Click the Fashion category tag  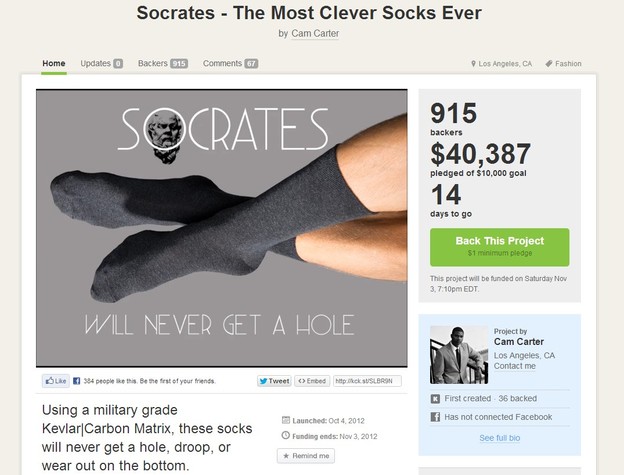(x=564, y=64)
